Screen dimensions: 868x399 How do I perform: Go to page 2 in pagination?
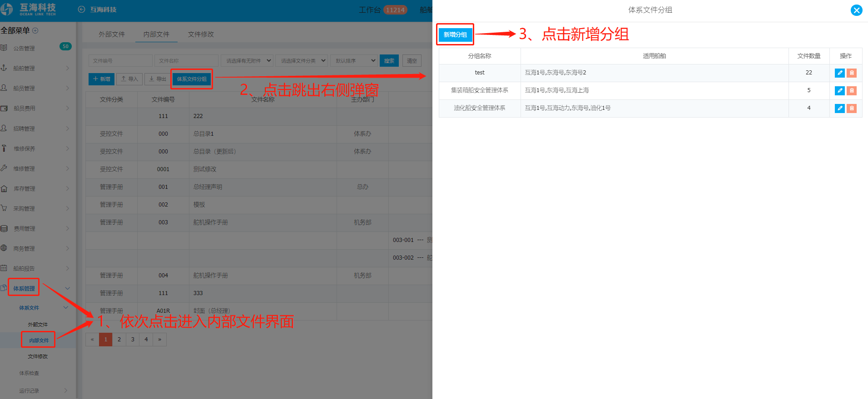pyautogui.click(x=119, y=340)
